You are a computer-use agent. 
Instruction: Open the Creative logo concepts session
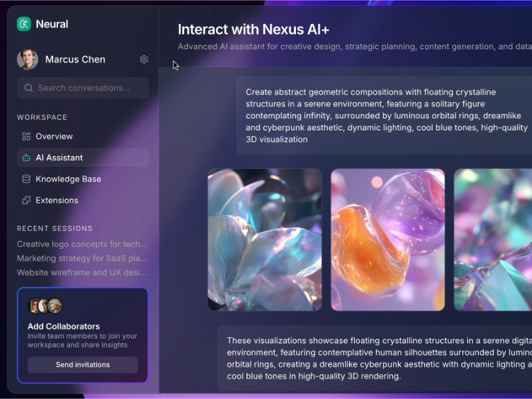(x=82, y=244)
